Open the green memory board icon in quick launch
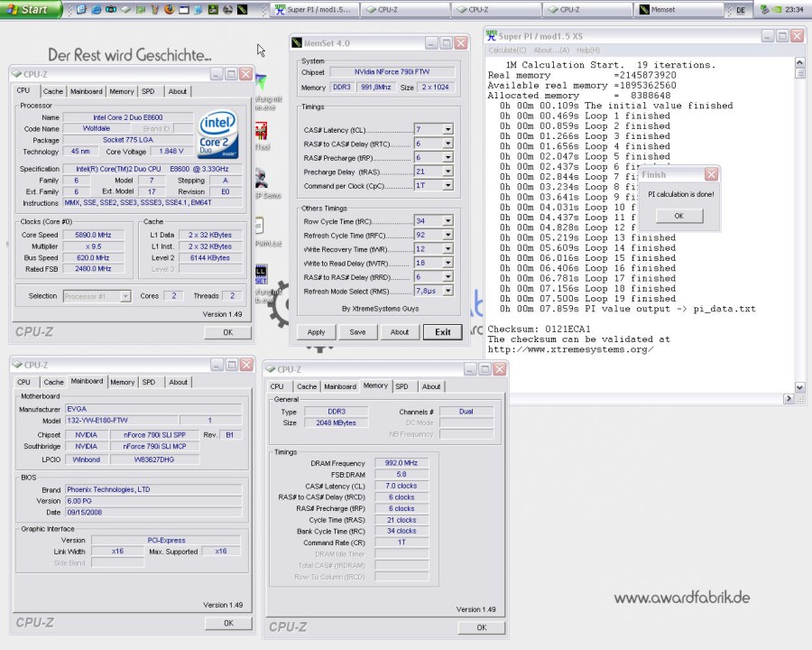 point(141,9)
